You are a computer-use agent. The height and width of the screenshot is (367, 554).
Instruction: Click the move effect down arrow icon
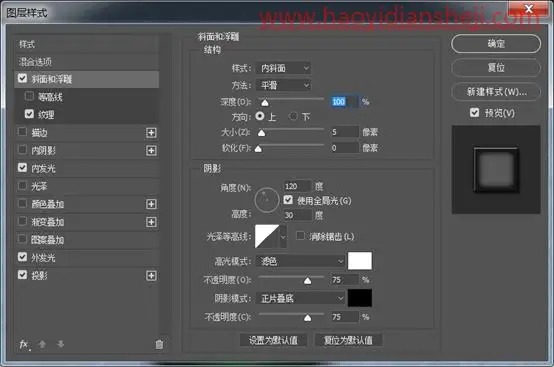click(60, 344)
